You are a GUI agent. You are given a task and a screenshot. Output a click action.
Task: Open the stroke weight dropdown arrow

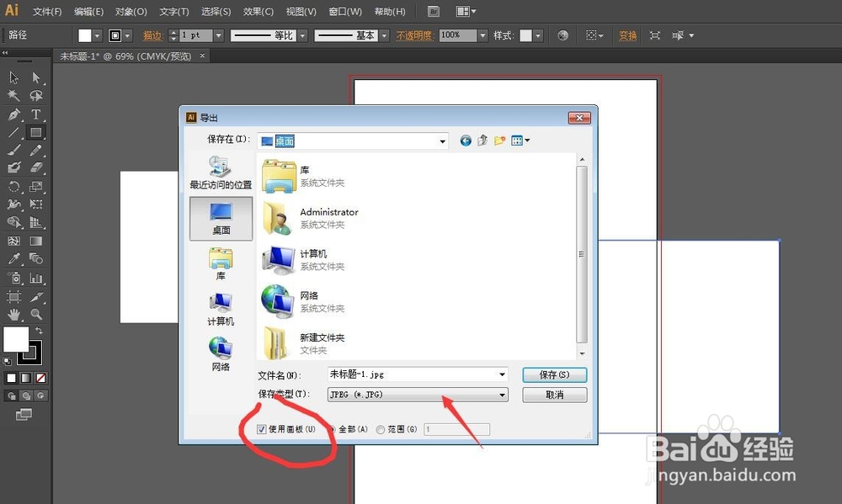tap(218, 35)
